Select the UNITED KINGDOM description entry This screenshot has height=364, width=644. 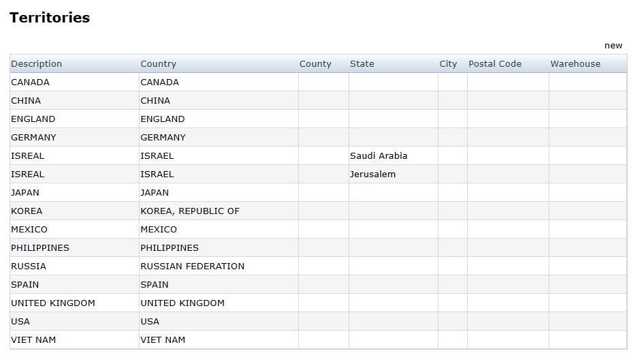53,303
